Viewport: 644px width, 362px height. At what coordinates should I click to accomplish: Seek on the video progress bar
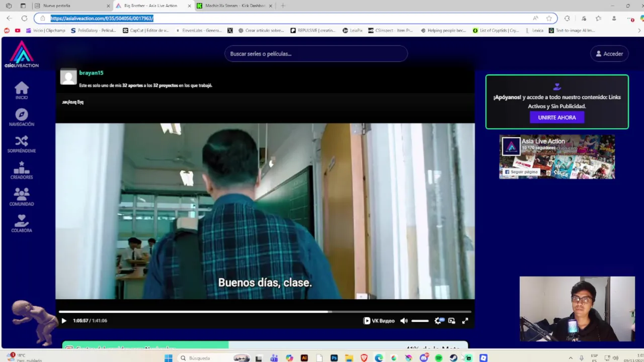[x=265, y=312]
